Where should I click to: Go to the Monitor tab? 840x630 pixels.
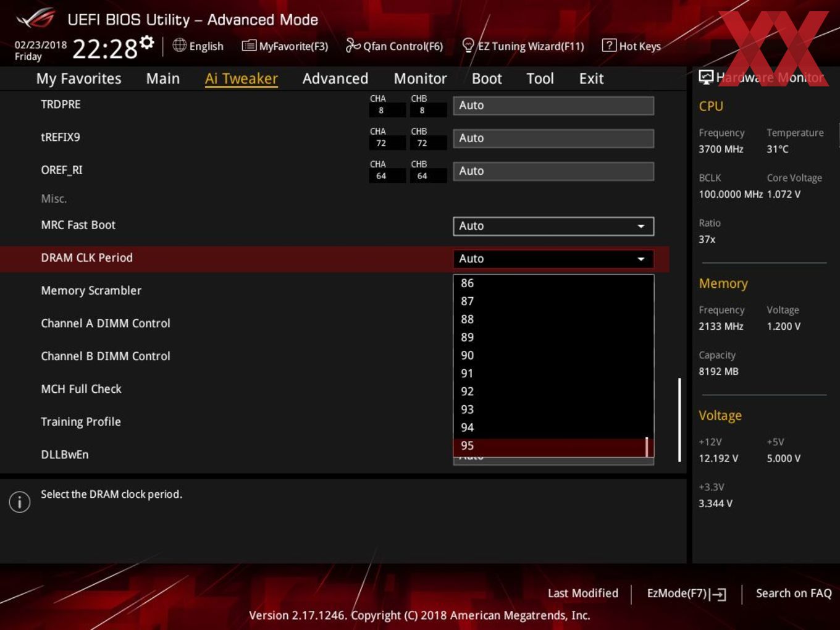[x=420, y=78]
